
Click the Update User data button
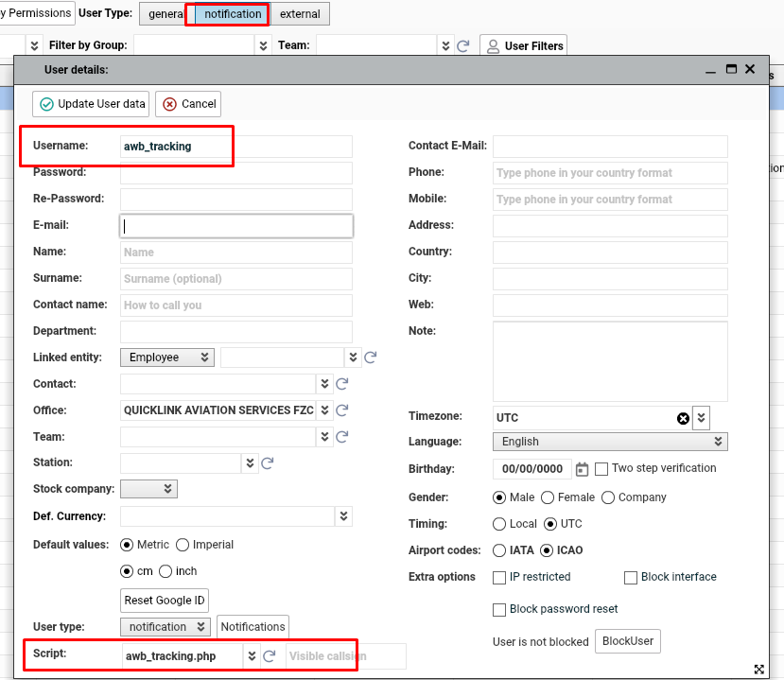click(92, 104)
